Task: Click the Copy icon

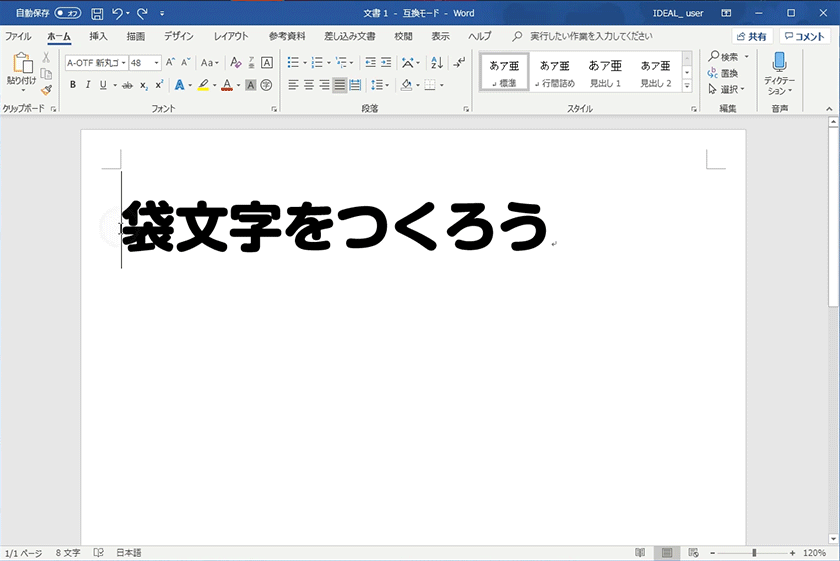Action: click(46, 73)
